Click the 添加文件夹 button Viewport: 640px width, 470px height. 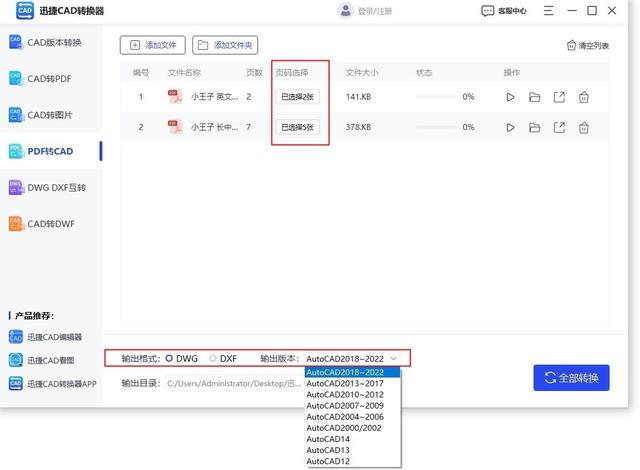(x=225, y=45)
